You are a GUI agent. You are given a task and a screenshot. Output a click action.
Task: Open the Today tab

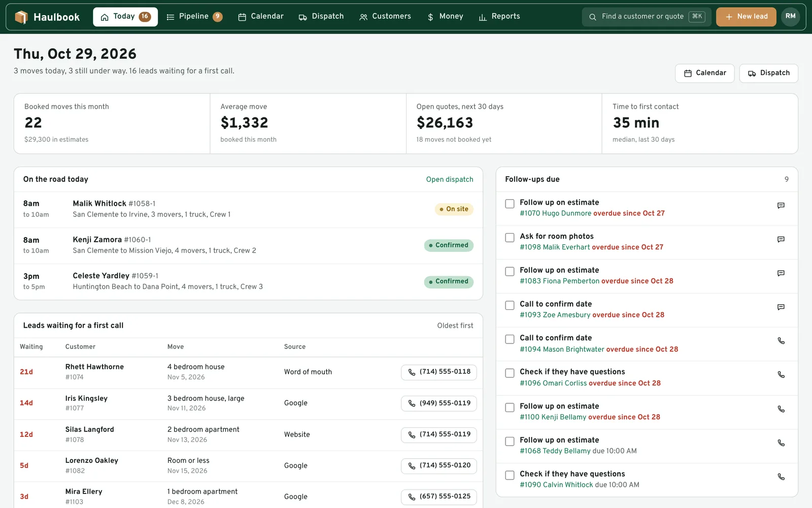click(125, 17)
